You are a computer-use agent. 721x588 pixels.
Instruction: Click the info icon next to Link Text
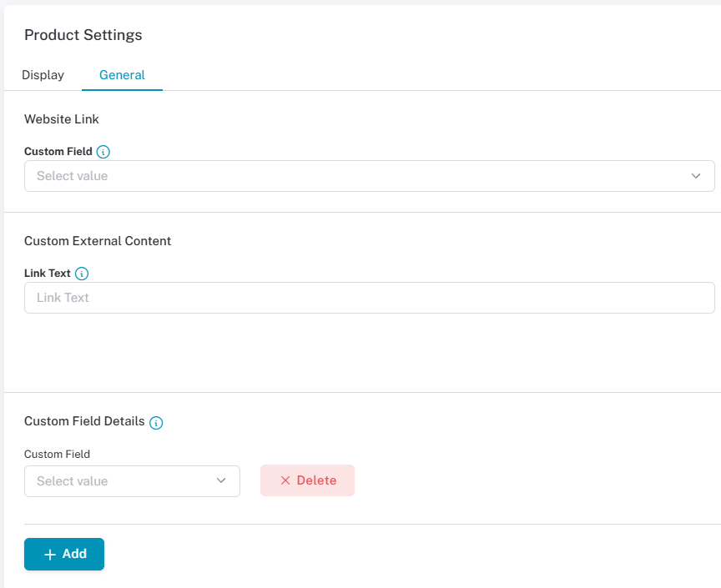tap(82, 274)
